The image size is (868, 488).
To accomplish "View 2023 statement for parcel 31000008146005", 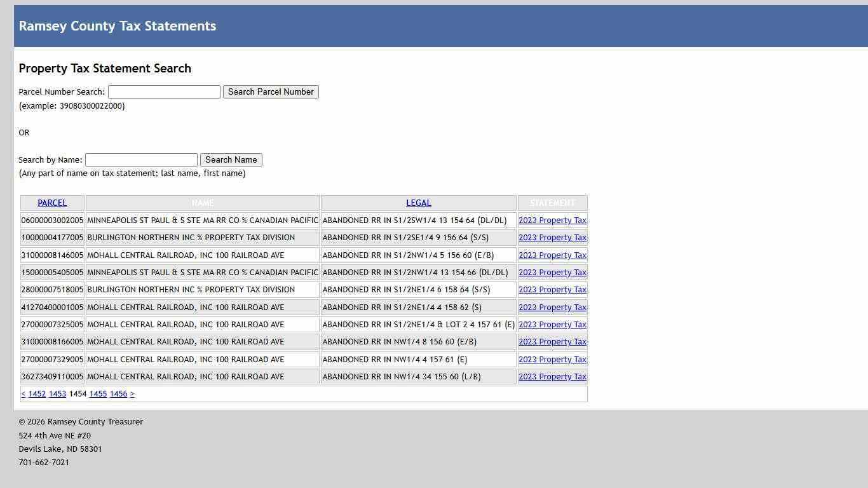I will pos(552,255).
